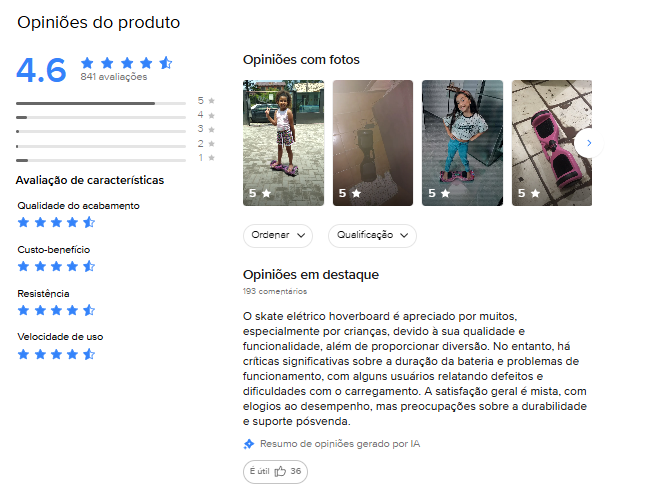Open the Qualificação filter dropdown
This screenshot has height=494, width=655.
[372, 236]
